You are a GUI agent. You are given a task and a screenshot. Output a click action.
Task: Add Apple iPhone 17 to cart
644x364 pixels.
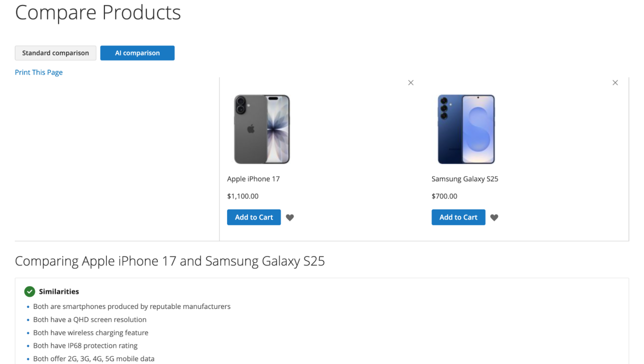click(x=254, y=217)
